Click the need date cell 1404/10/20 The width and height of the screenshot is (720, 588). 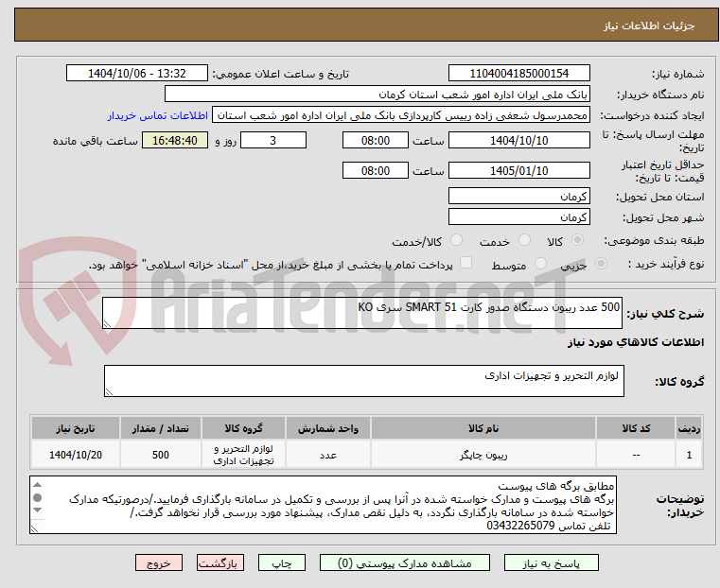(x=76, y=455)
